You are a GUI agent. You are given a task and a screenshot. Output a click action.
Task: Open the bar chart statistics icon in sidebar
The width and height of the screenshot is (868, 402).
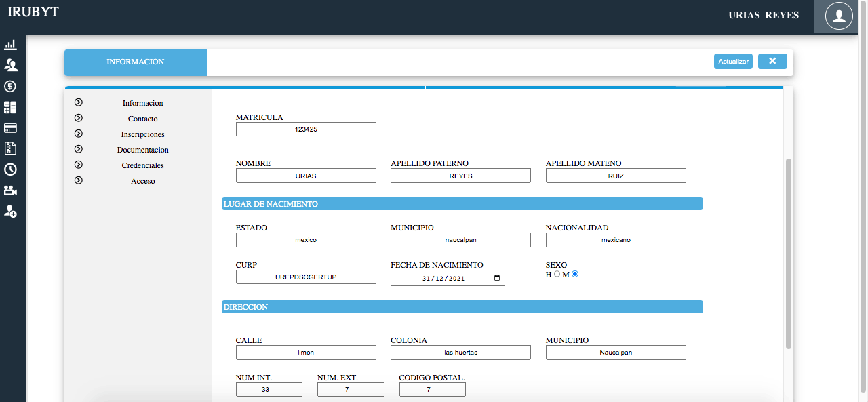(10, 45)
